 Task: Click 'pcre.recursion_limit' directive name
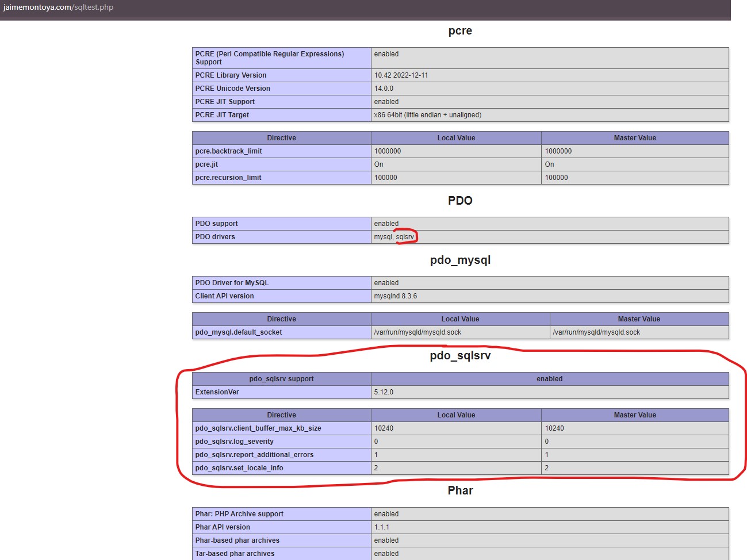click(x=228, y=178)
